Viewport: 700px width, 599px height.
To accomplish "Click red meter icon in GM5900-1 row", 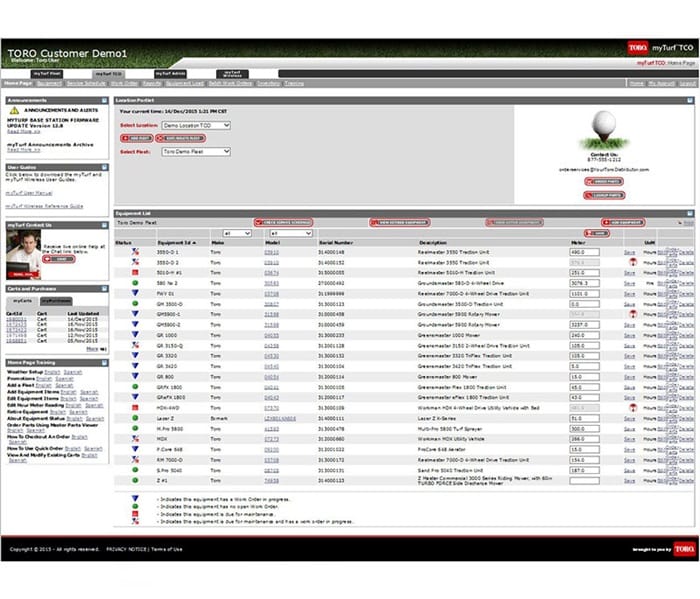I will pos(633,314).
